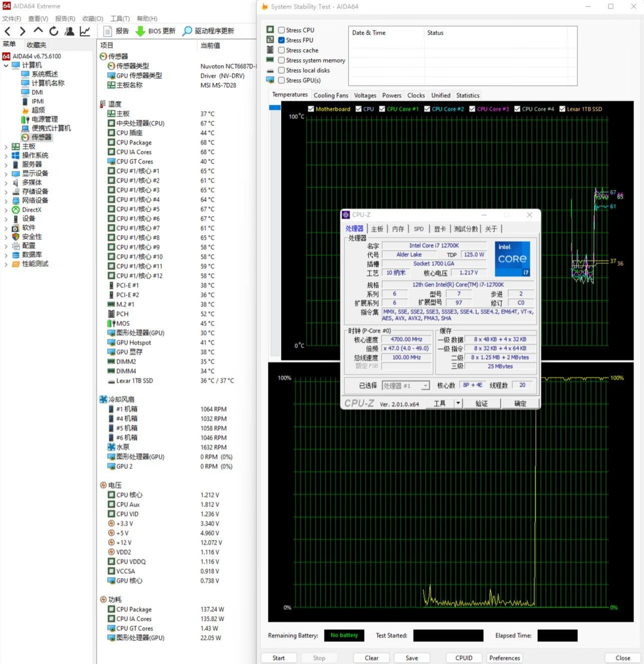Click the 配置 config icon in tree
The image size is (644, 664).
(16, 246)
